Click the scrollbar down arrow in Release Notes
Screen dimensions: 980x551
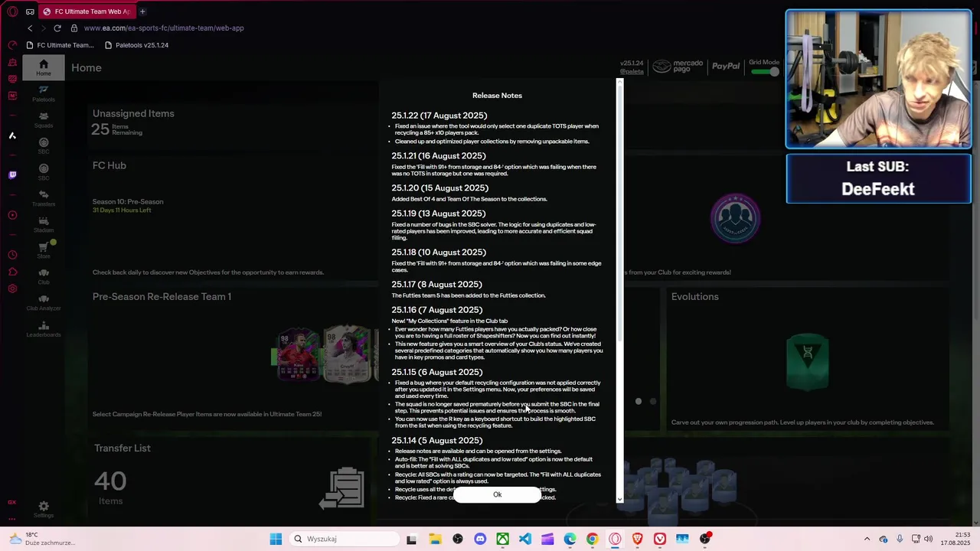coord(620,499)
